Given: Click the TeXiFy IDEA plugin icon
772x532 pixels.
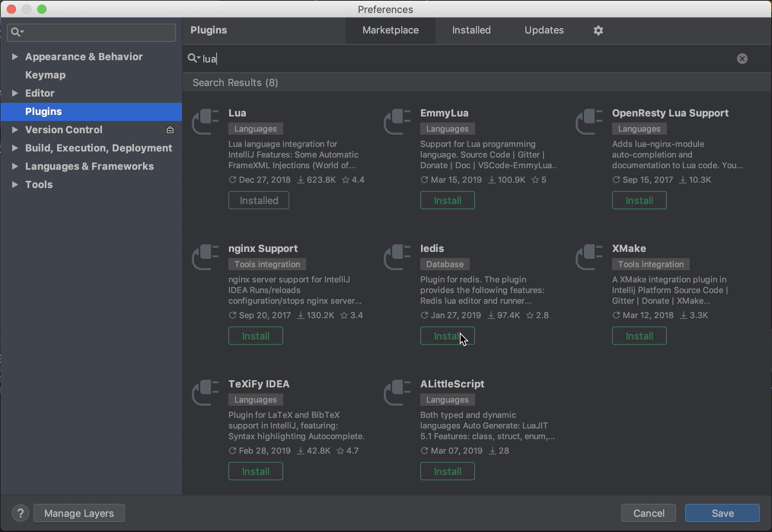Looking at the screenshot, I should (206, 393).
